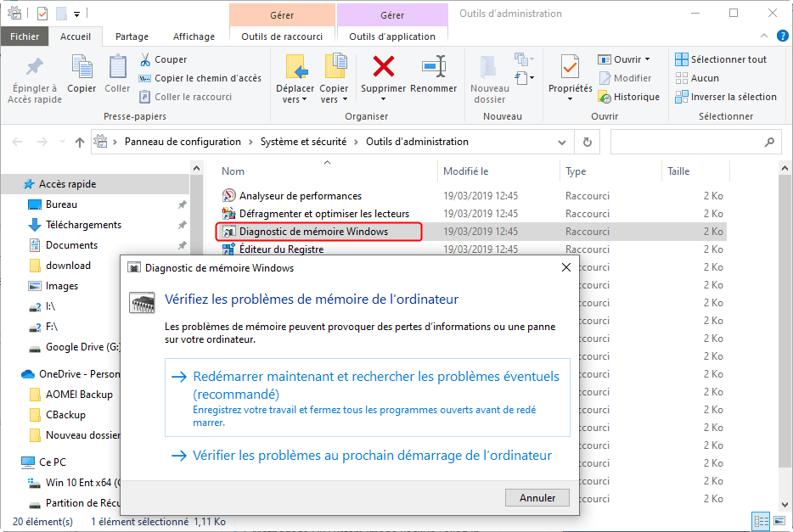The image size is (793, 532).
Task: Open the Nouvel élément dropdown
Action: click(x=524, y=59)
